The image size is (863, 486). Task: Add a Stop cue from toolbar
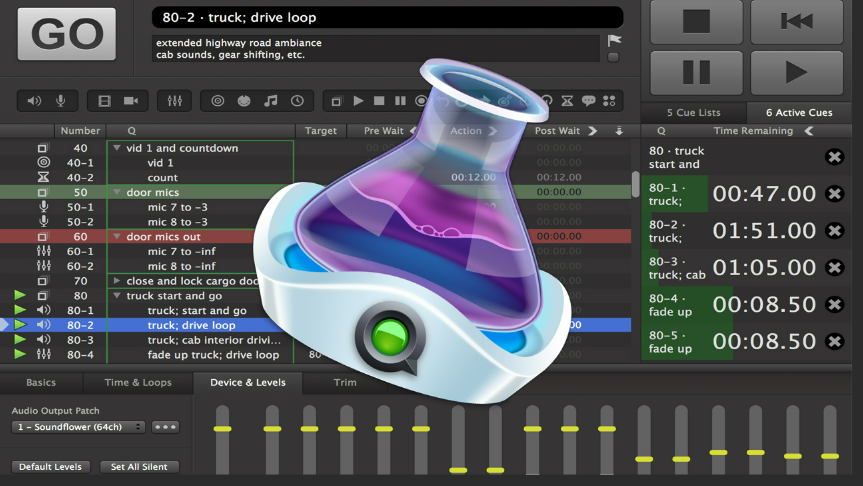(379, 101)
